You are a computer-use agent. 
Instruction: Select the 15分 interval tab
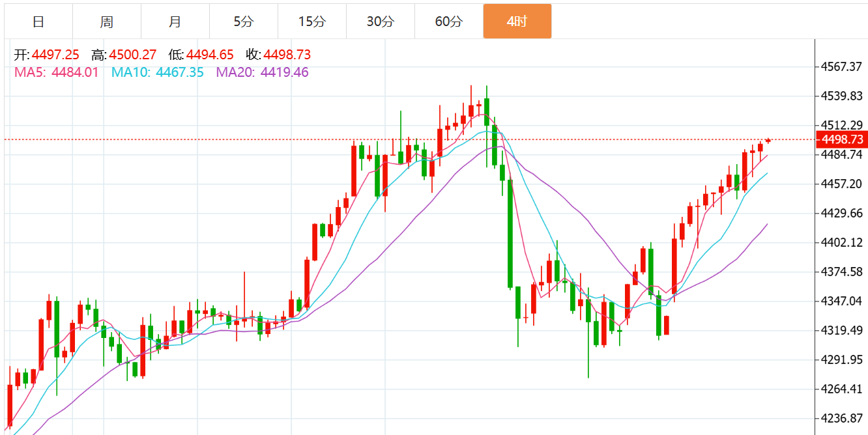(312, 21)
